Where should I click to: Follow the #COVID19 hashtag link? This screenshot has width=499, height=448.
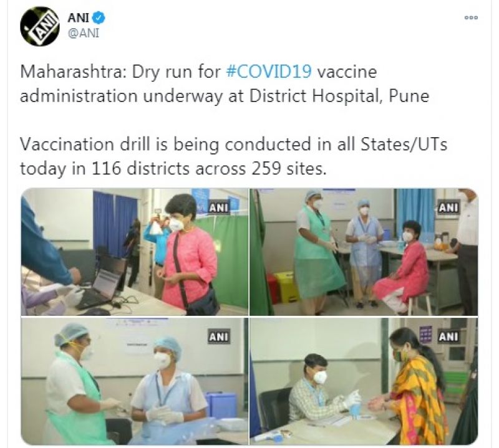pyautogui.click(x=269, y=72)
